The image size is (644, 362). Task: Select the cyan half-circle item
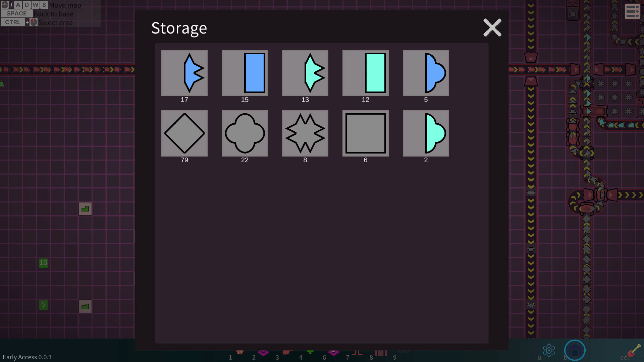[x=426, y=133]
